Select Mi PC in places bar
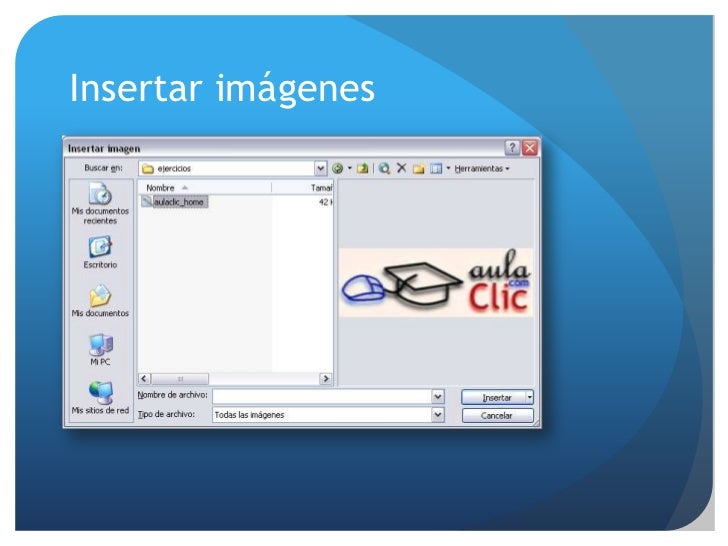 (x=100, y=350)
